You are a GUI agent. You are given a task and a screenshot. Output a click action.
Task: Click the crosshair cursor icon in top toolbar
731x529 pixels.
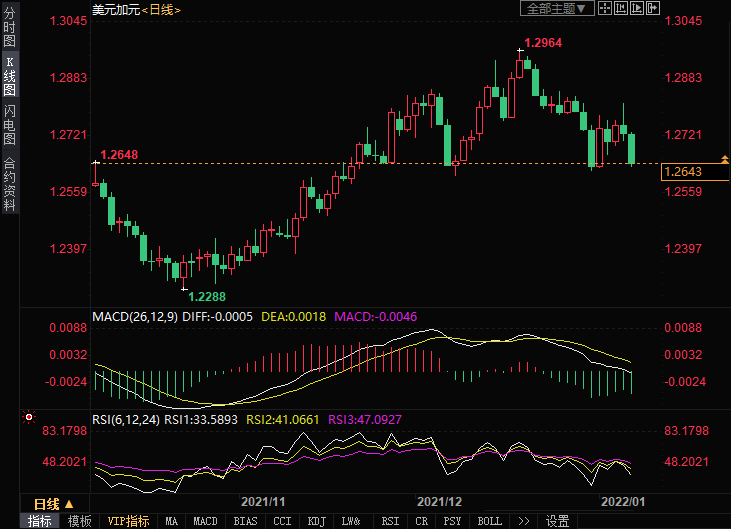pyautogui.click(x=606, y=8)
